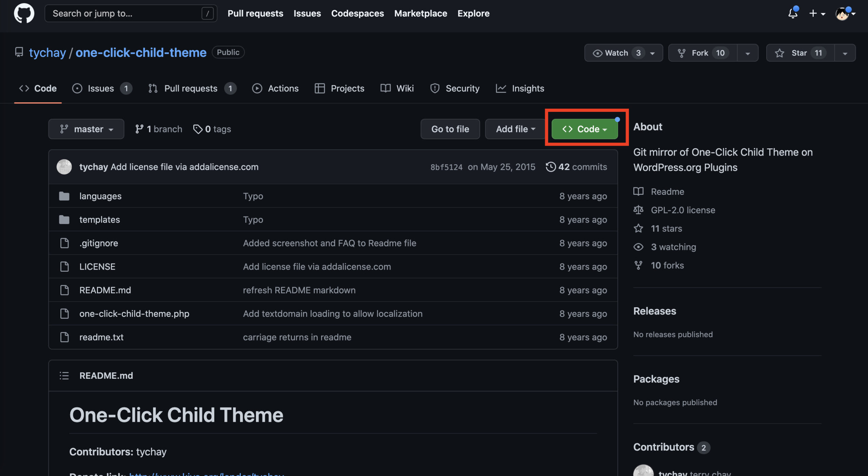Open the LICENSE file

point(97,267)
